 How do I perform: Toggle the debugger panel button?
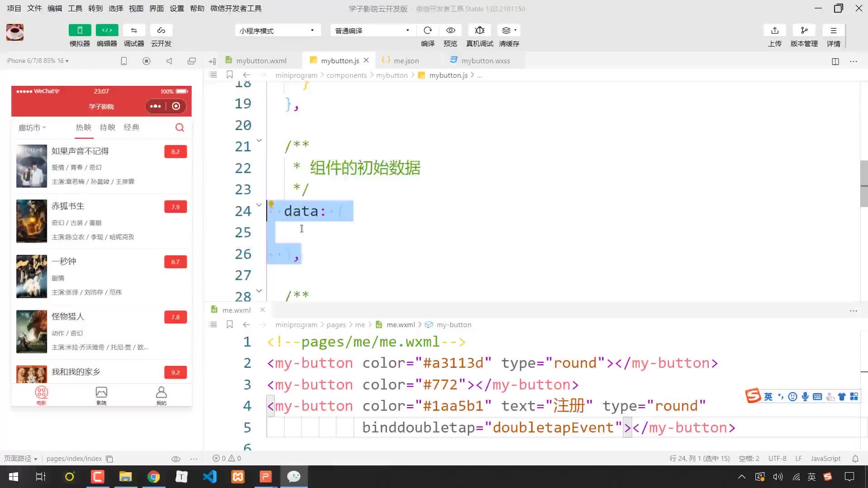tap(134, 30)
